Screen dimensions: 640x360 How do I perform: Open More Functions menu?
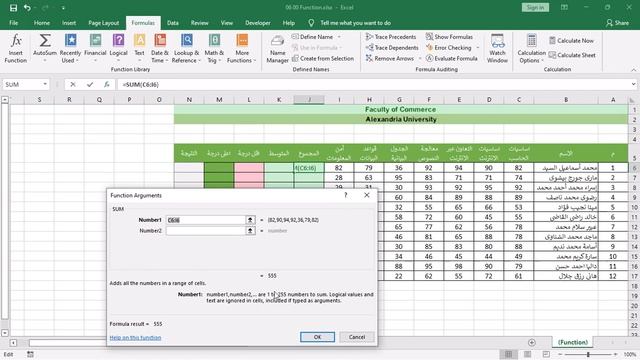click(x=242, y=48)
